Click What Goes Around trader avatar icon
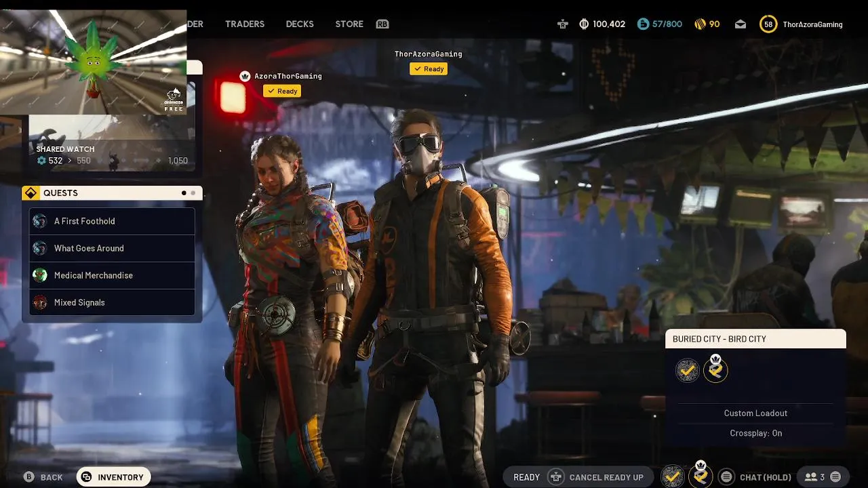Viewport: 868px width, 488px height. click(40, 248)
